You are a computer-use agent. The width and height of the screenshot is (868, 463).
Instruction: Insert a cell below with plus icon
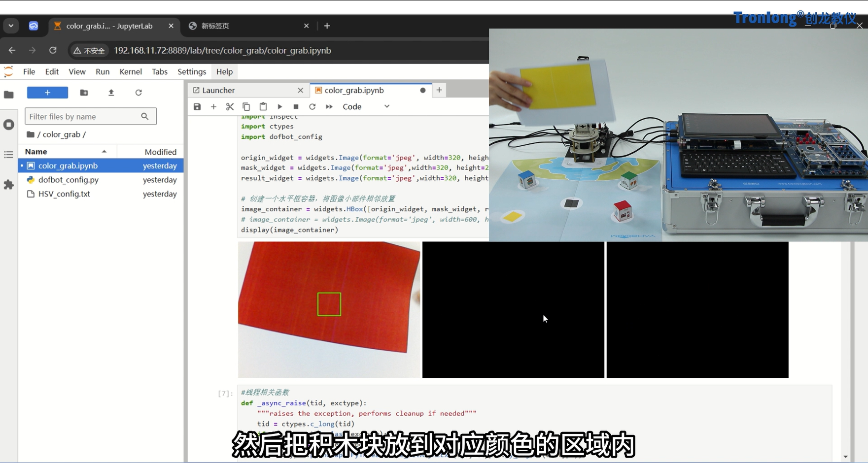tap(213, 106)
